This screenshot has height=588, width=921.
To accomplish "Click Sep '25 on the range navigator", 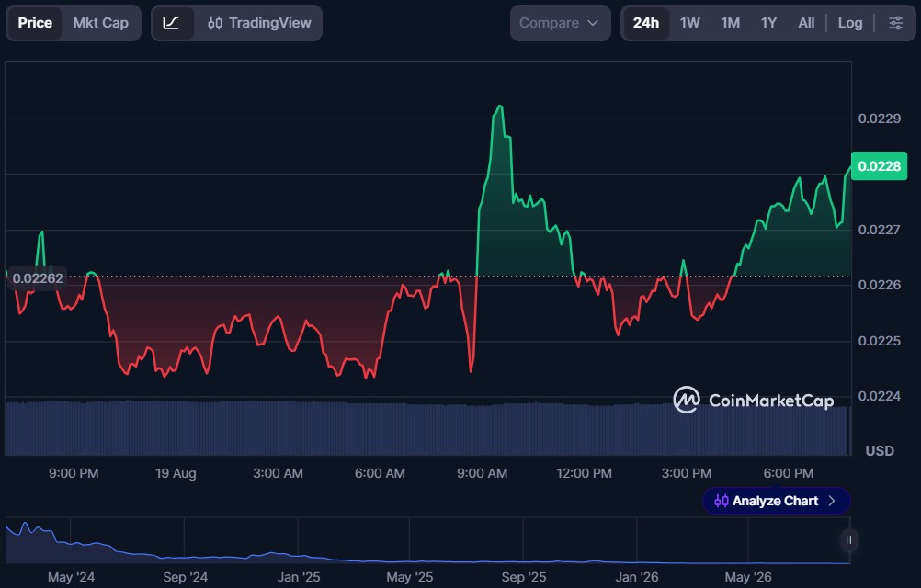I will pos(523,577).
